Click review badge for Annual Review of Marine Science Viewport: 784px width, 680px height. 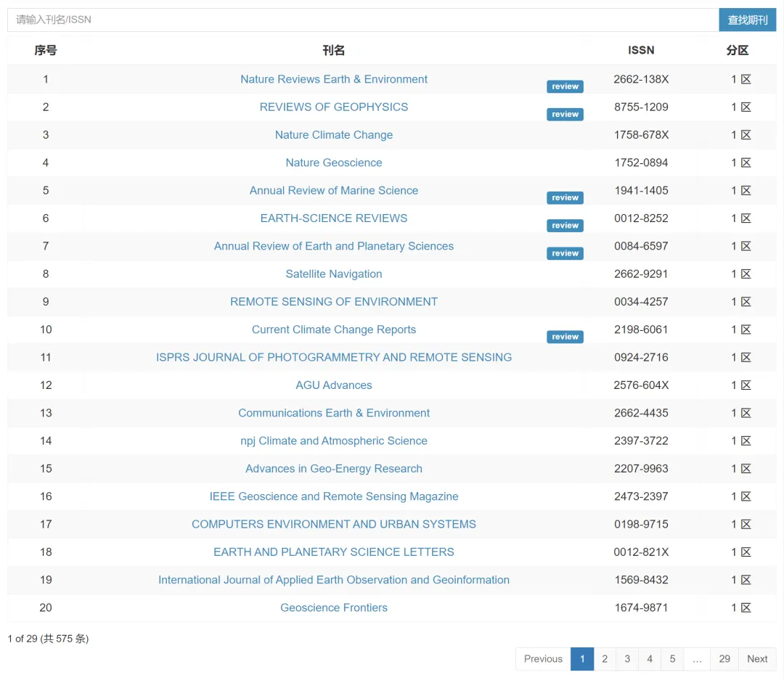[x=565, y=198]
